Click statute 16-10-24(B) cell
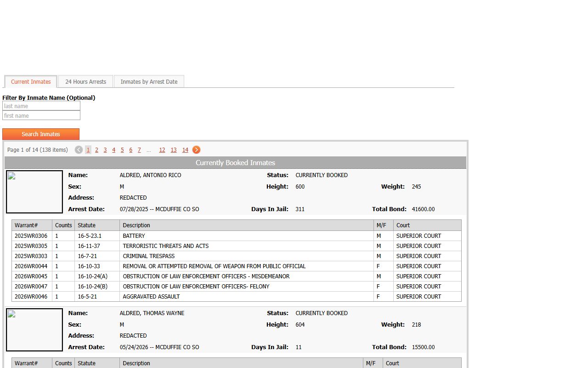 click(x=97, y=287)
